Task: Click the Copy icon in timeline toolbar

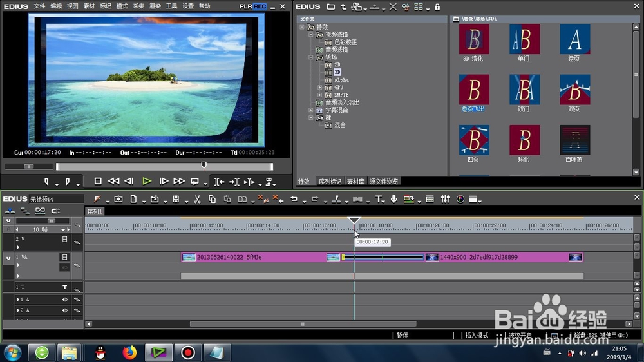Action: [x=212, y=199]
